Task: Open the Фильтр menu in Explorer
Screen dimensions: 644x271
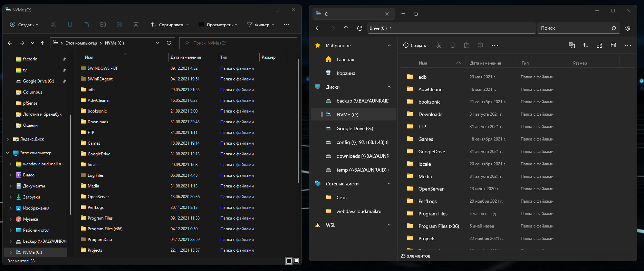Action: 260,25
